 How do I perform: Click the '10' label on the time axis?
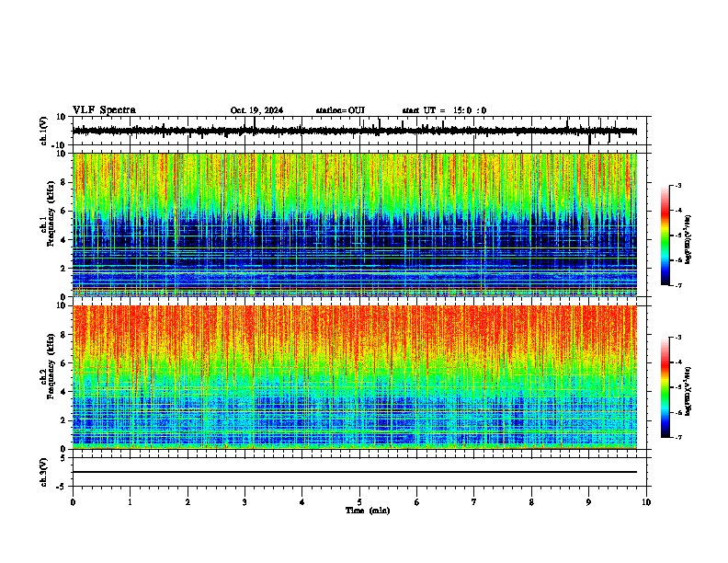(x=646, y=502)
